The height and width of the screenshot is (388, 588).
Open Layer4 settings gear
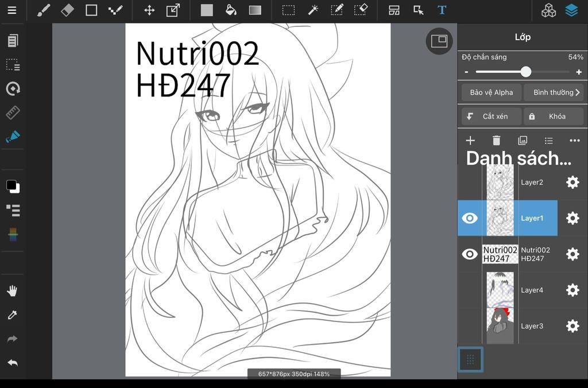pyautogui.click(x=572, y=290)
